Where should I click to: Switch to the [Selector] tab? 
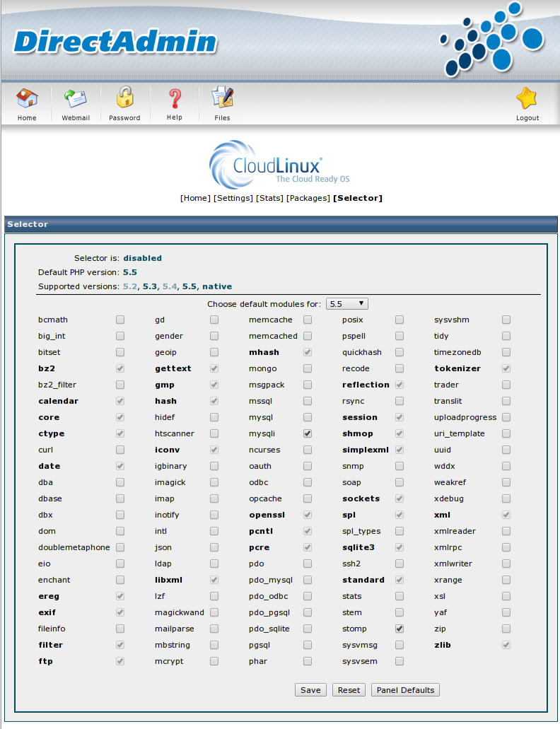click(x=358, y=198)
